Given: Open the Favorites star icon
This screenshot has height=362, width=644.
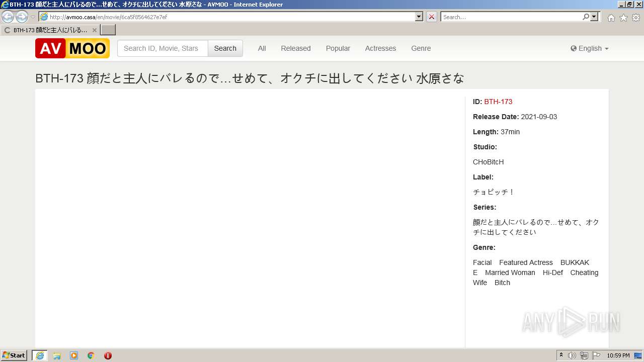Looking at the screenshot, I should (623, 18).
